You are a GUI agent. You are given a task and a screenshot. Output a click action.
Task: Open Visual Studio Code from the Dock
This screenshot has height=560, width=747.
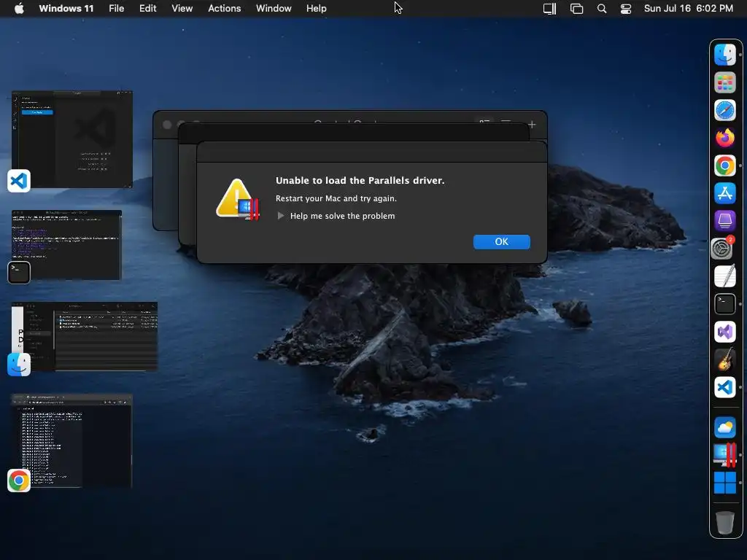pos(725,387)
